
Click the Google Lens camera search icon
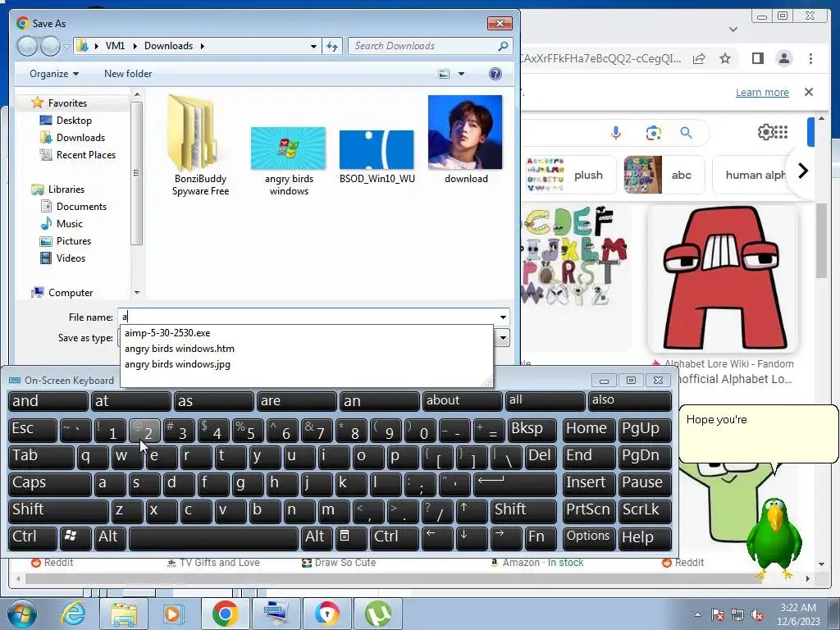click(x=653, y=132)
